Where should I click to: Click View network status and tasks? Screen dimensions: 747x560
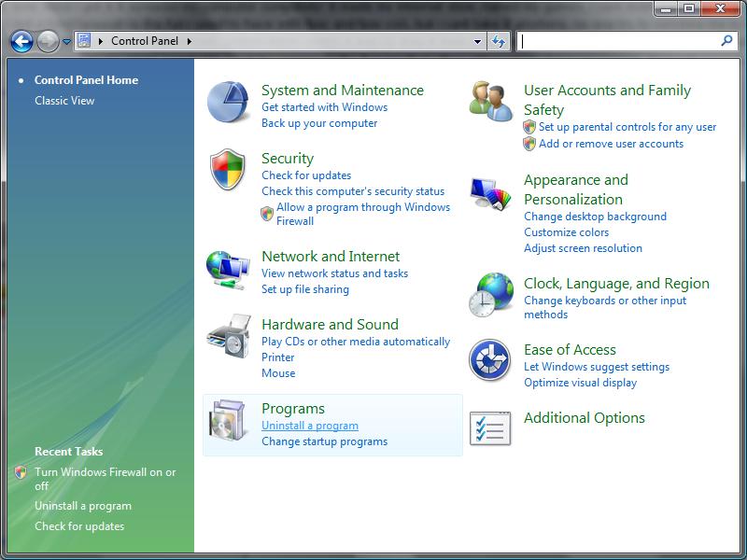point(334,273)
